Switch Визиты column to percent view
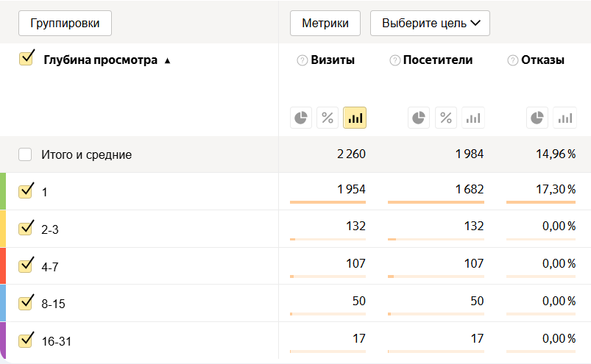Viewport: 591px width, 364px height. (328, 118)
